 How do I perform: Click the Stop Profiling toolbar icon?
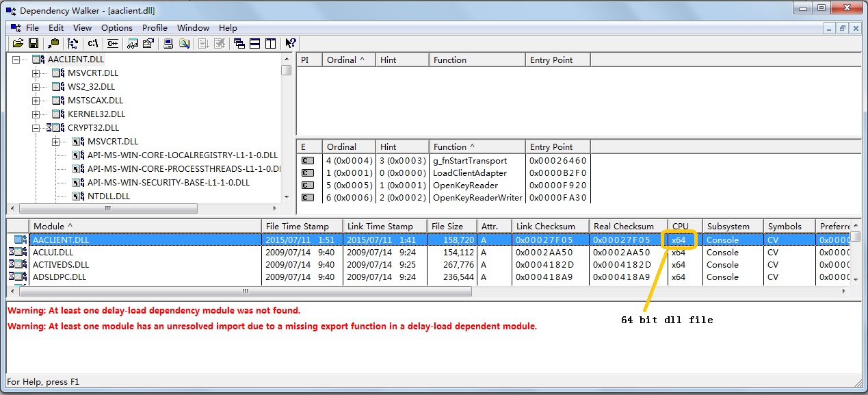point(219,43)
